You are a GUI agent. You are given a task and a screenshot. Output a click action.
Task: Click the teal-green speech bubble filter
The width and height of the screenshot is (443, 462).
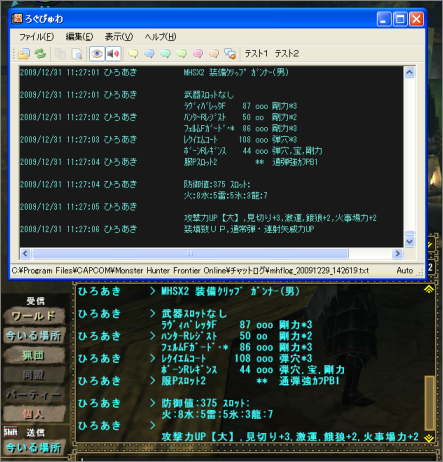point(165,54)
